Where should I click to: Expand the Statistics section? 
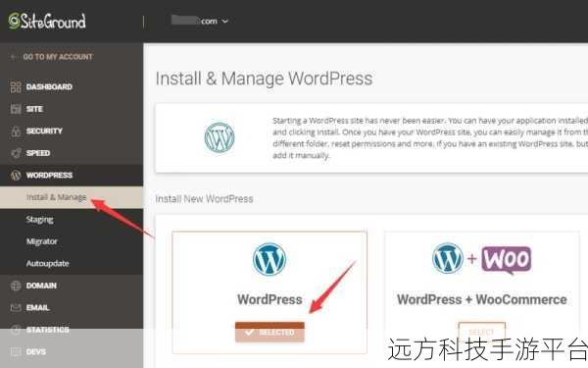72,330
